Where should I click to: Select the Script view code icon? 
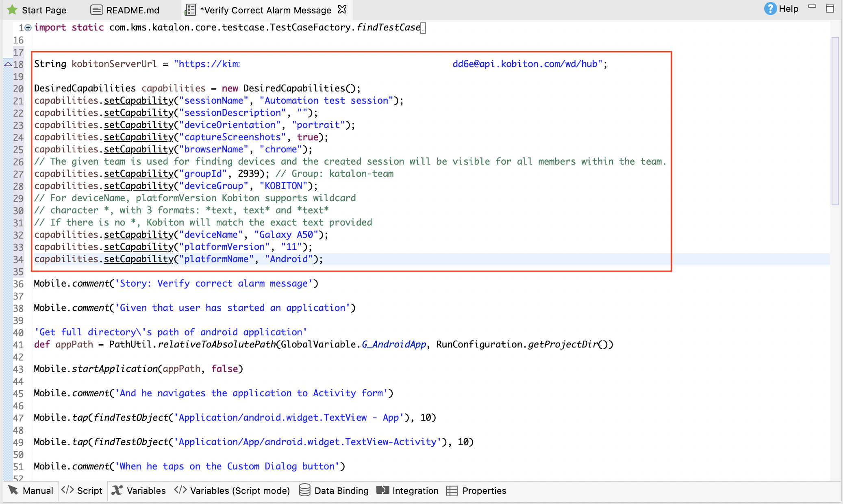click(x=68, y=491)
